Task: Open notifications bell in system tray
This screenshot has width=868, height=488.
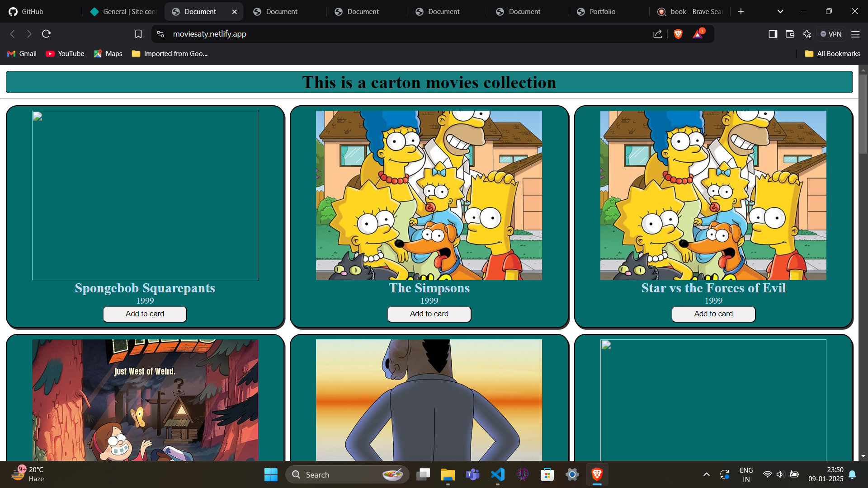Action: (x=852, y=474)
